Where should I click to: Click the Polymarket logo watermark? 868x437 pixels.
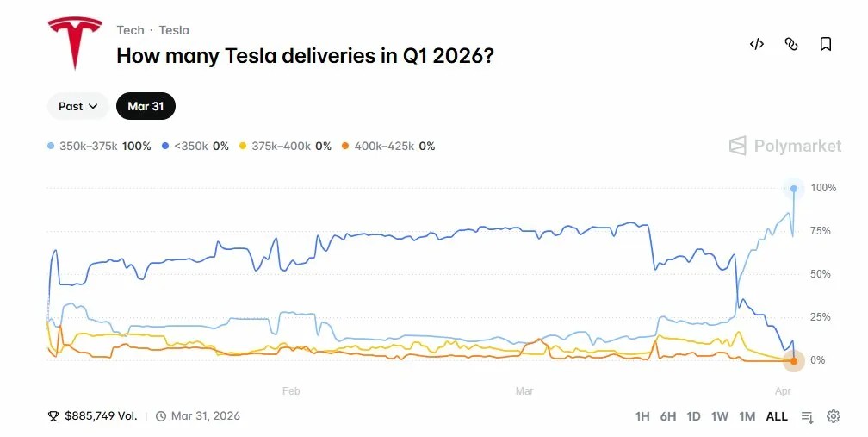(x=784, y=146)
